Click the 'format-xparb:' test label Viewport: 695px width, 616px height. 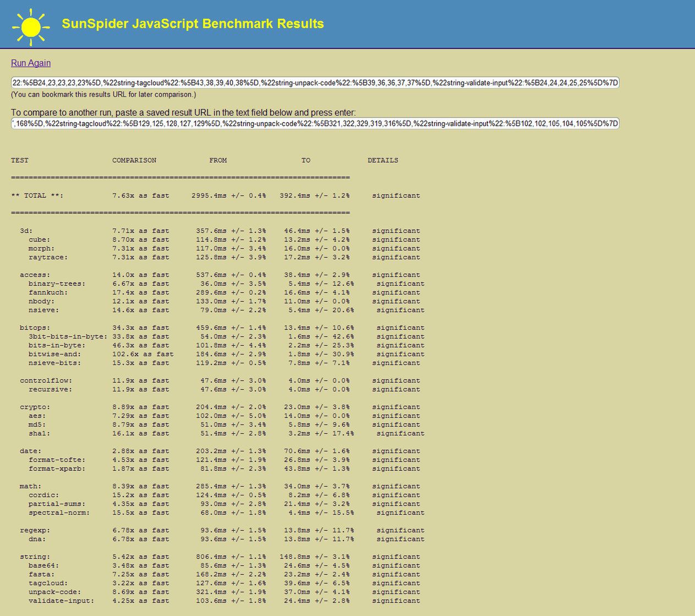pyautogui.click(x=57, y=469)
